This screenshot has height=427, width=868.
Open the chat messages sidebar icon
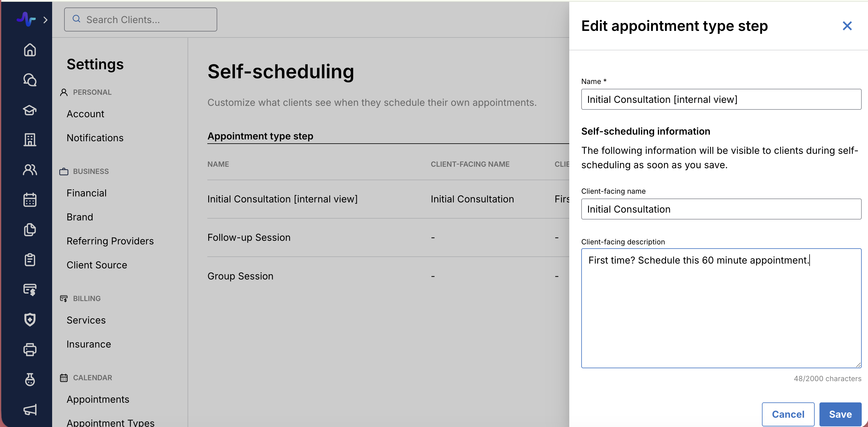click(x=30, y=80)
